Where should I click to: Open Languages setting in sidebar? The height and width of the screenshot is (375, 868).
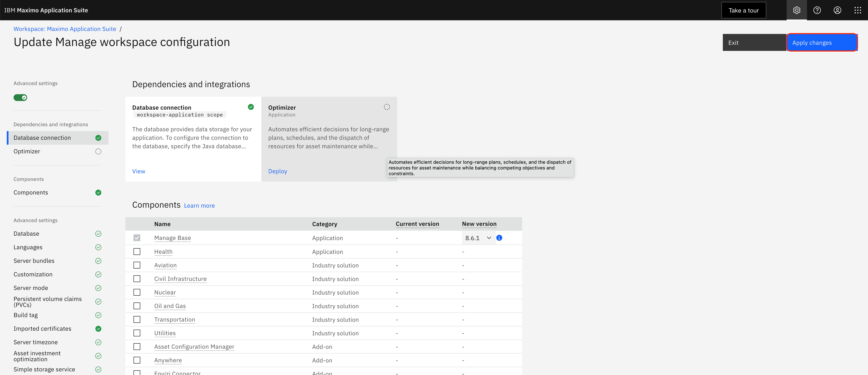(58, 247)
